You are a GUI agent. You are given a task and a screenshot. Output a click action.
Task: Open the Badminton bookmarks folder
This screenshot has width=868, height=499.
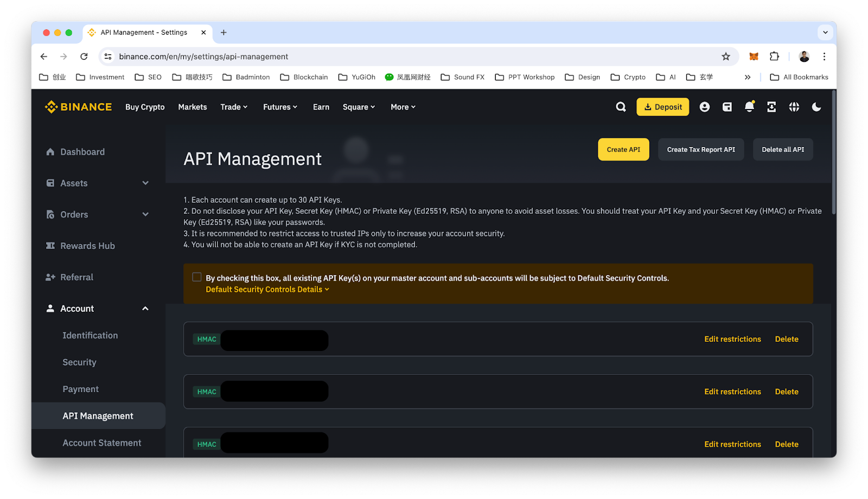(x=246, y=77)
